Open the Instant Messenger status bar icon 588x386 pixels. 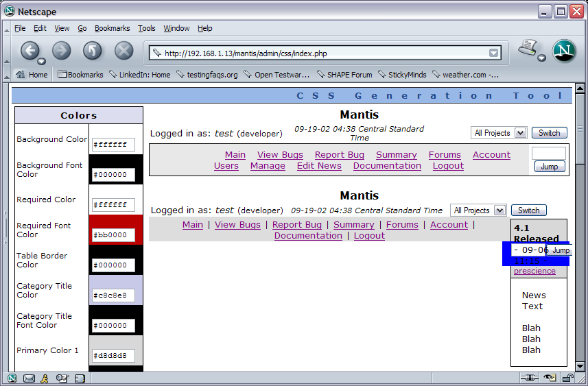pyautogui.click(x=45, y=378)
